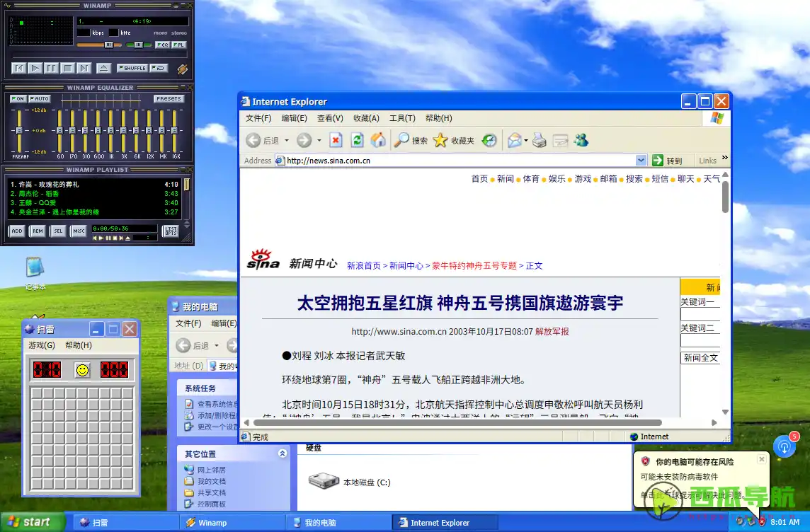Open Search pane via magnifier icon
810x532 pixels.
click(x=401, y=140)
